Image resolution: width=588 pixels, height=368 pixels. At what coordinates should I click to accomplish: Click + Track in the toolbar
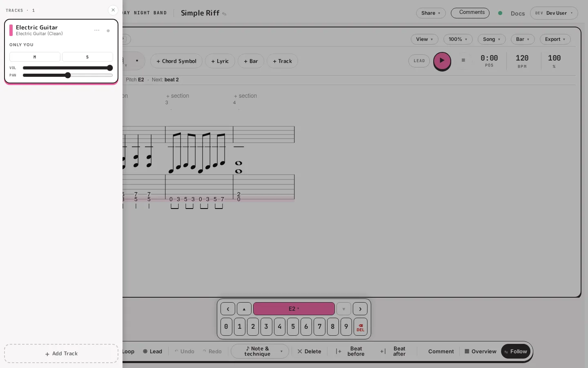282,61
